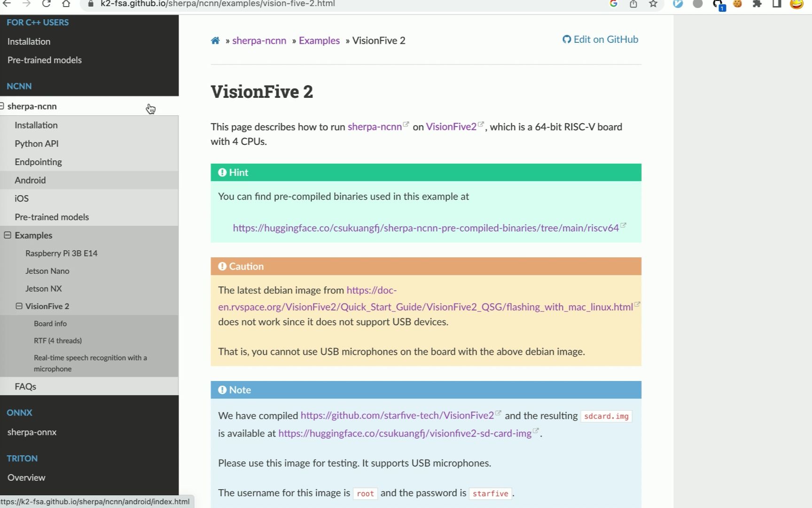Open the blue checkmark extension
812x508 pixels.
point(678,4)
